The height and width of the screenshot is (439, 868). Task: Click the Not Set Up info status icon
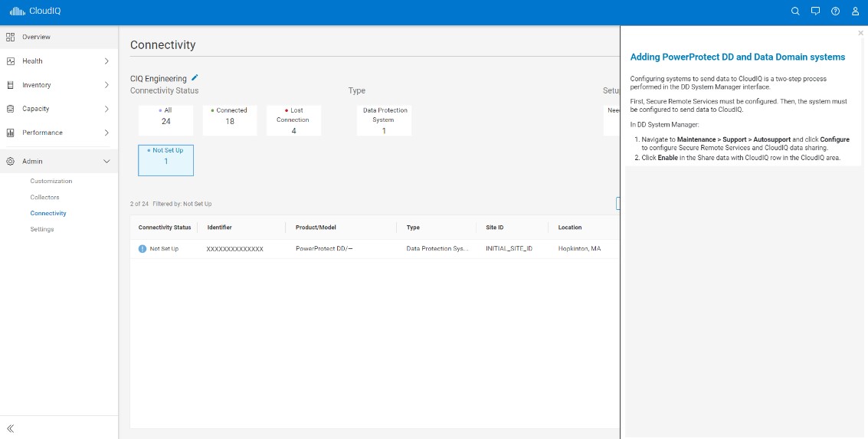click(142, 249)
